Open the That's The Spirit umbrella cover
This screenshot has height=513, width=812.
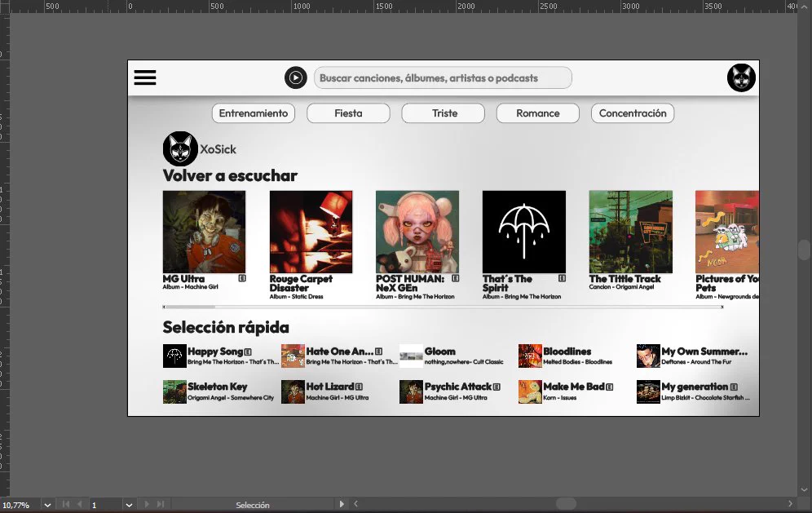(524, 232)
